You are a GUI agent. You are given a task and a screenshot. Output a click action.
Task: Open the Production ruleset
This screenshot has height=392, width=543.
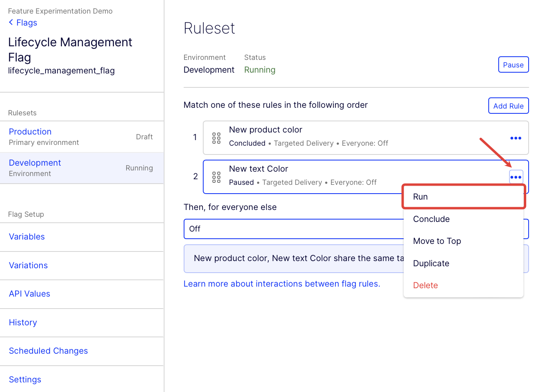30,132
